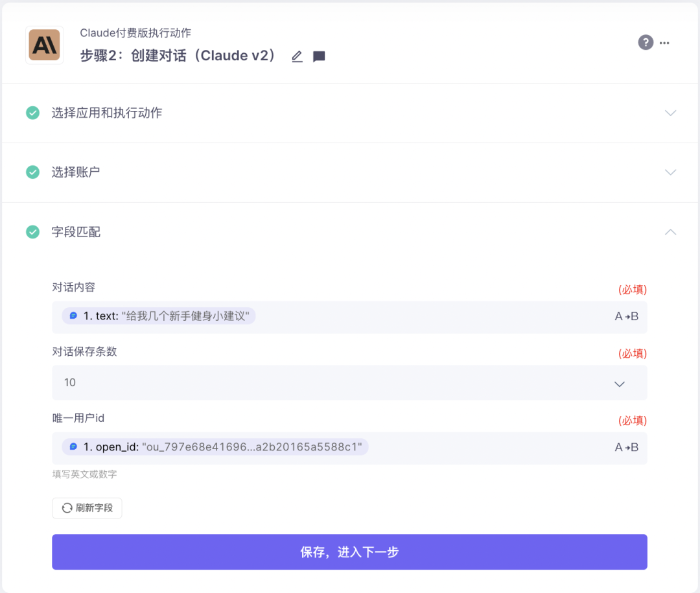700x593 pixels.
Task: Click the hint text 填写英文或数字
Action: pyautogui.click(x=84, y=474)
